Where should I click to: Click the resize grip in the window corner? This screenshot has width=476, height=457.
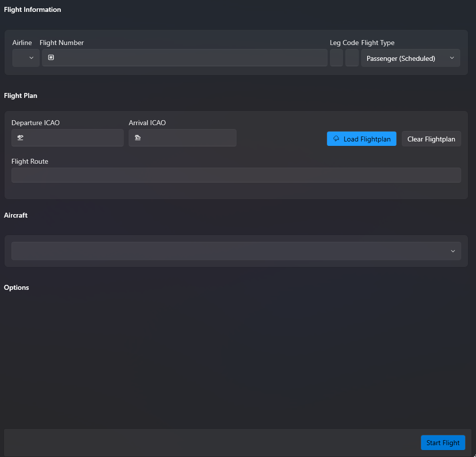[x=474, y=455]
